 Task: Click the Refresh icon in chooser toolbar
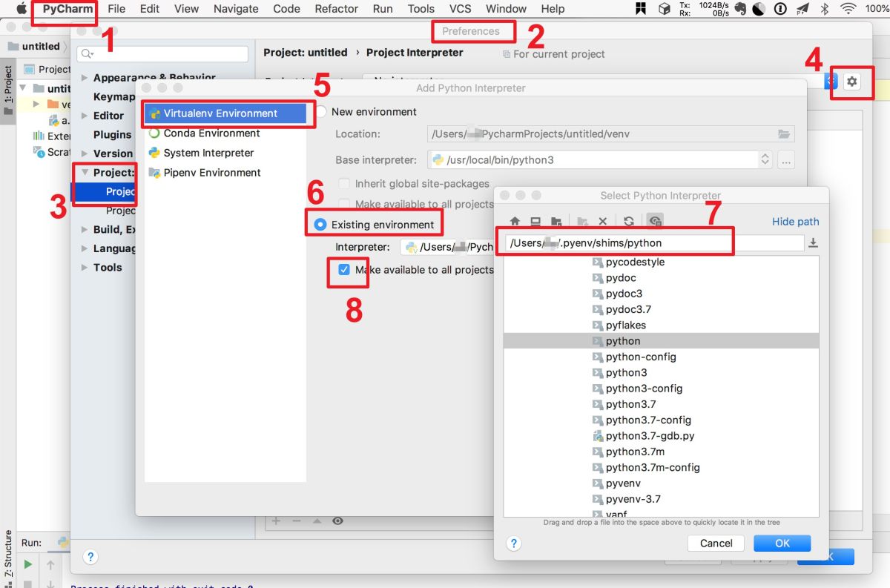628,221
